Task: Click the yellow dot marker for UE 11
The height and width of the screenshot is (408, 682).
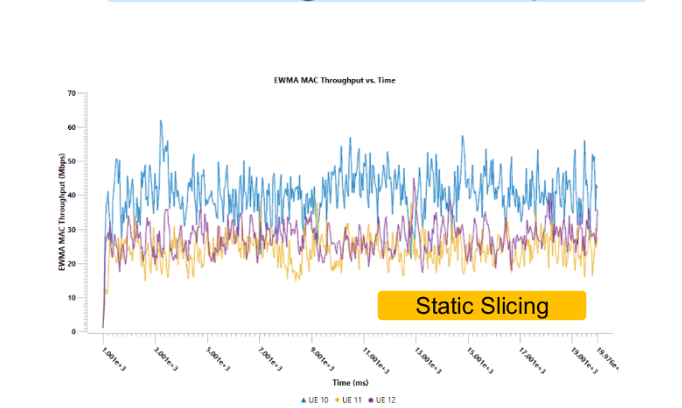Action: pos(336,399)
